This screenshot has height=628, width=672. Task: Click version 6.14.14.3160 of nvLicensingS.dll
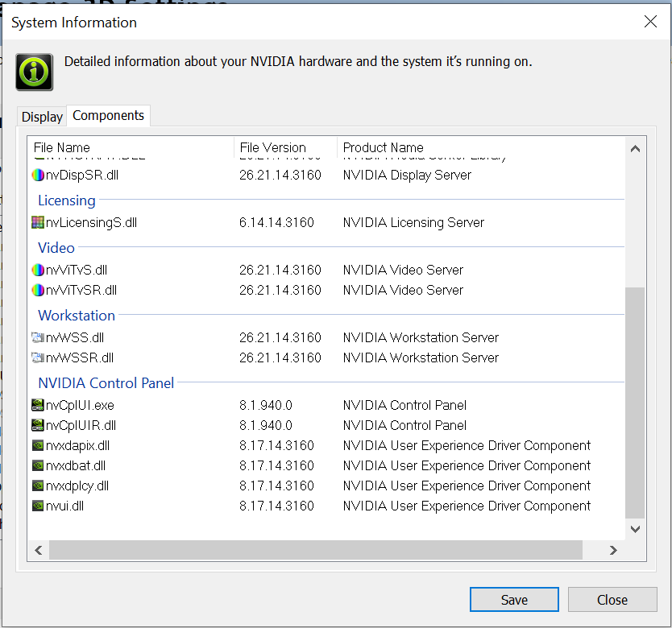point(276,222)
